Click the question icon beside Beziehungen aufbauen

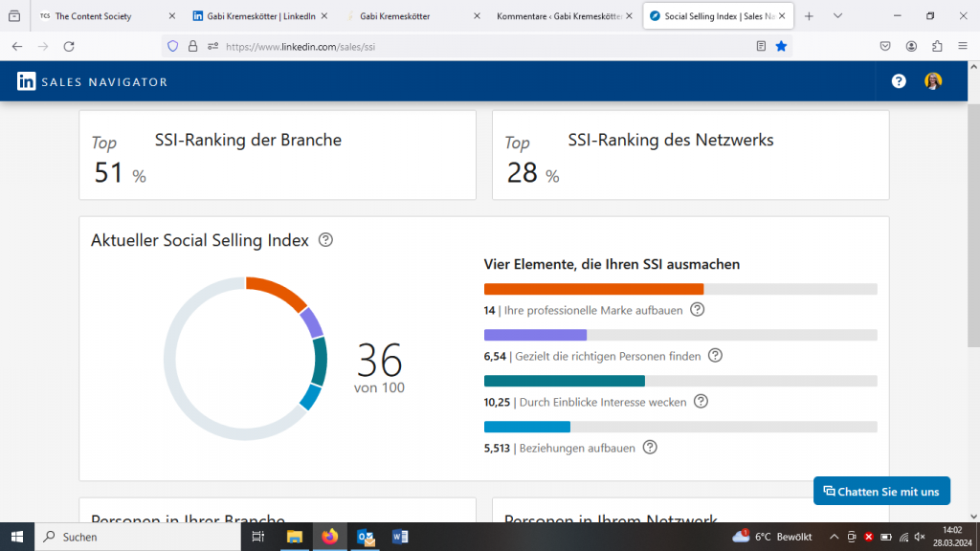click(651, 447)
